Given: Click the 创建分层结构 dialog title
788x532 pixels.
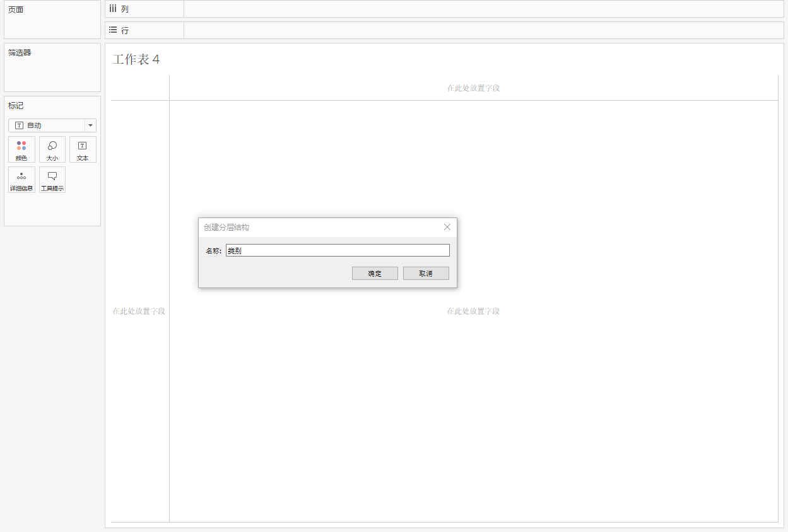Looking at the screenshot, I should click(226, 228).
